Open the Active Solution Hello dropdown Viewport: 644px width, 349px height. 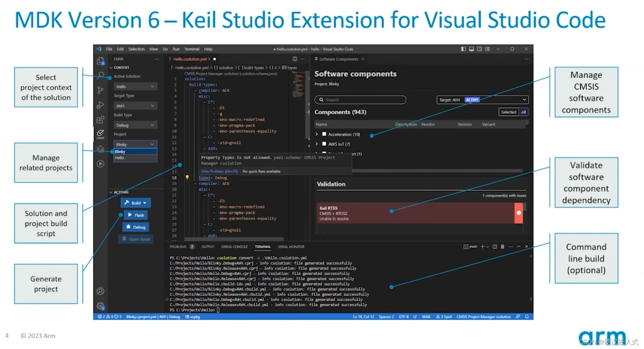(135, 86)
